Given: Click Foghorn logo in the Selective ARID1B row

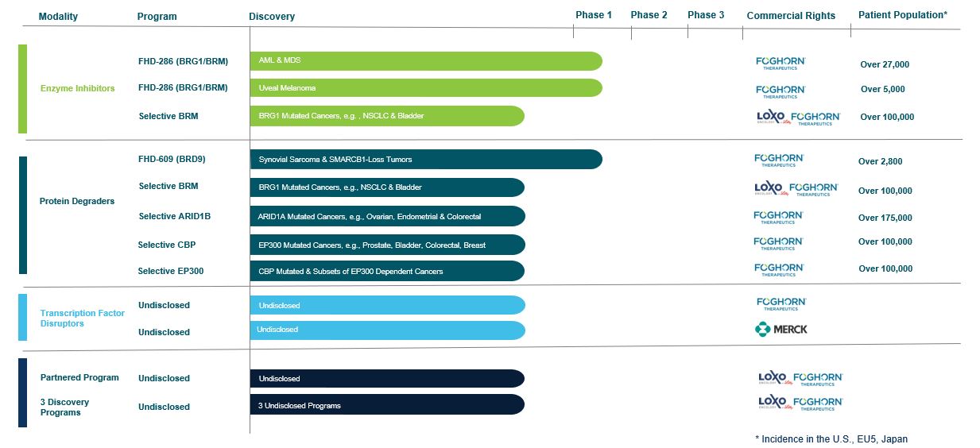Looking at the screenshot, I should [x=778, y=217].
